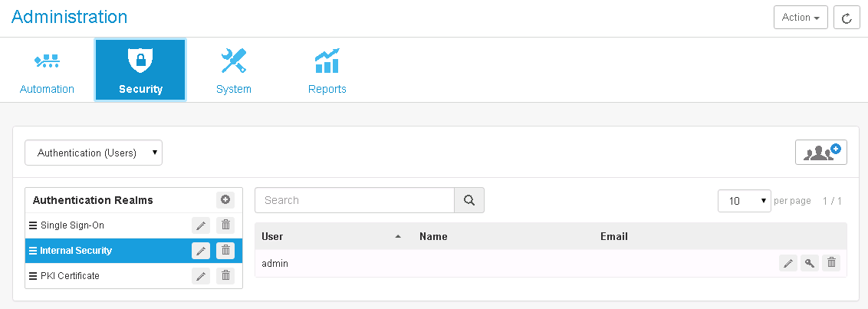Open the Reports tab
The height and width of the screenshot is (309, 868).
[327, 71]
